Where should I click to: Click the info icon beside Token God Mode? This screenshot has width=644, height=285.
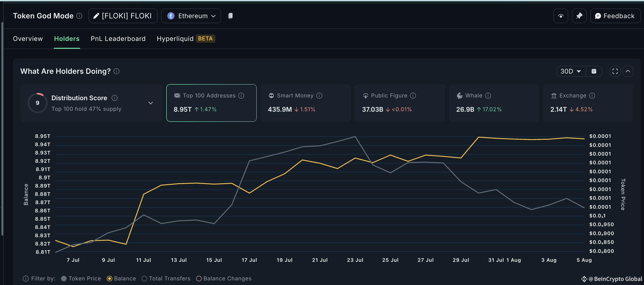(x=79, y=16)
